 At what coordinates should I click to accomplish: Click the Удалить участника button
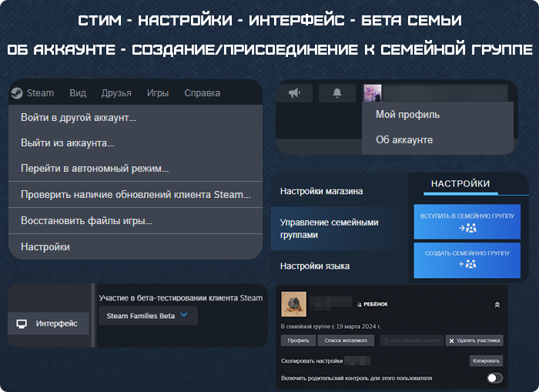(474, 340)
